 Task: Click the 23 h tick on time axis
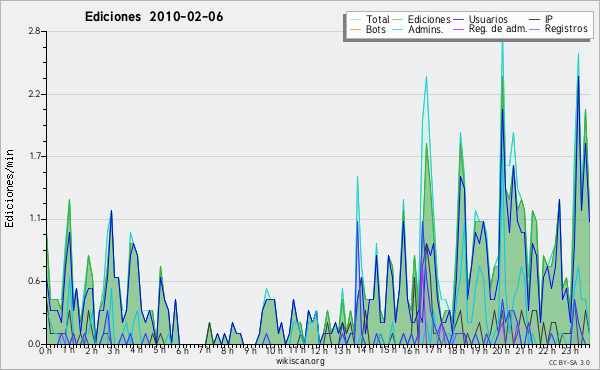click(570, 351)
